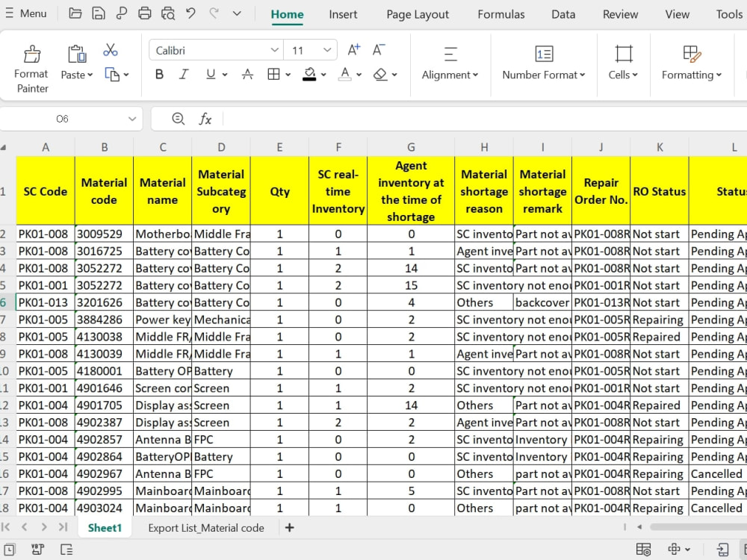Open the Menu button
This screenshot has height=560, width=747.
click(26, 13)
